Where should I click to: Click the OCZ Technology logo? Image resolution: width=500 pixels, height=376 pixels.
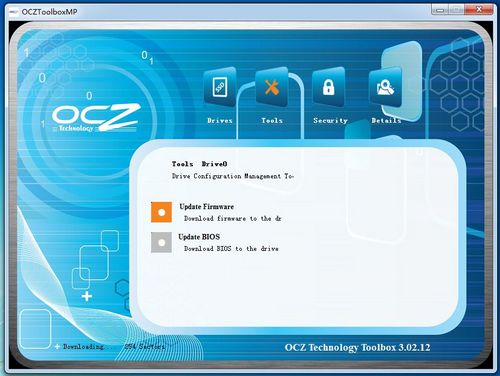tap(96, 117)
